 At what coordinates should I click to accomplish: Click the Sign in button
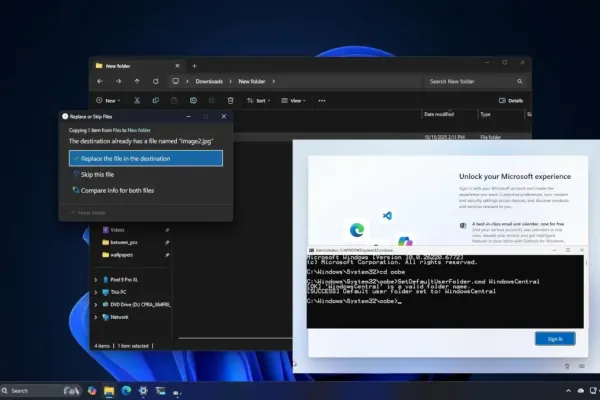554,339
